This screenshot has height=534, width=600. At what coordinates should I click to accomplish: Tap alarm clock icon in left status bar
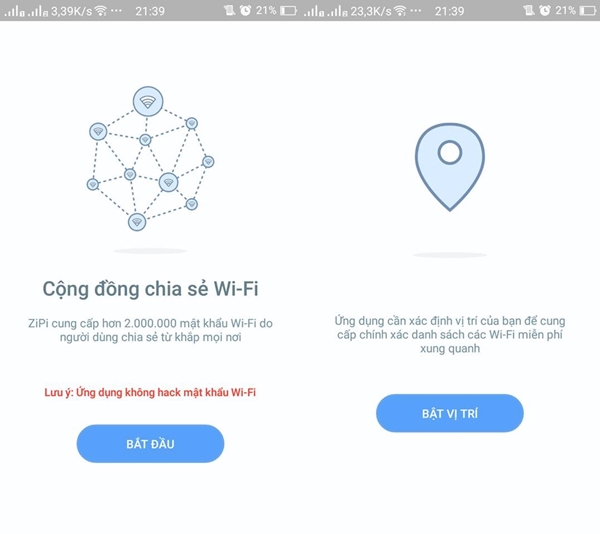(x=245, y=10)
